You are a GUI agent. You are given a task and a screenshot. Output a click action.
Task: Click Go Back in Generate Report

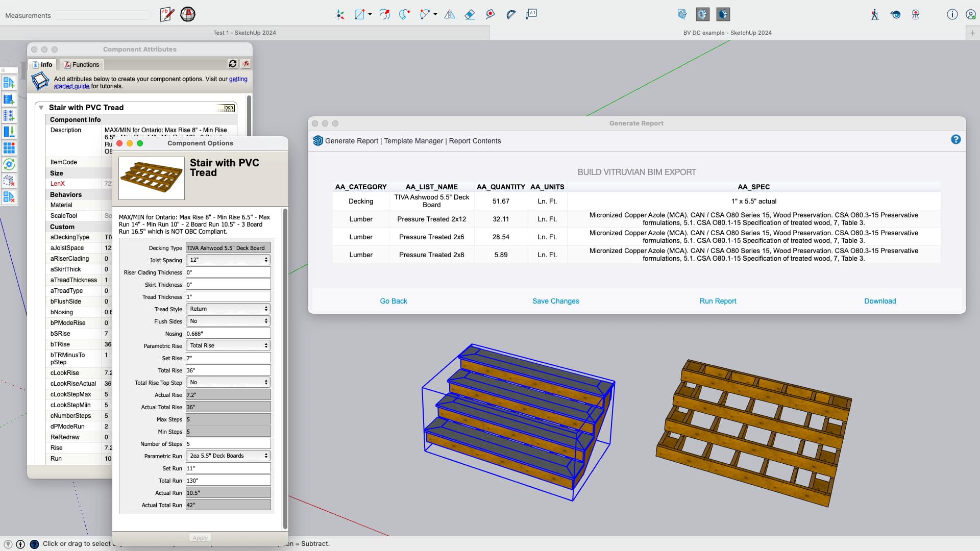[x=394, y=301]
